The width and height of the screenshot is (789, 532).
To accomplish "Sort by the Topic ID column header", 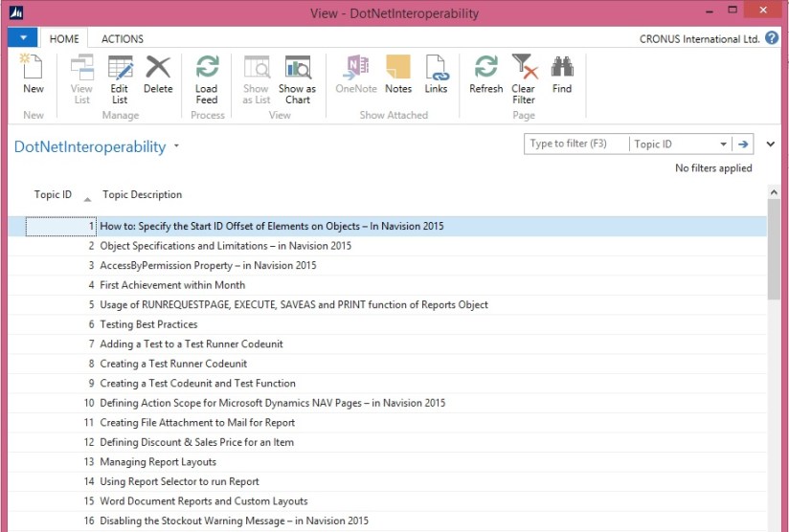I will (53, 194).
